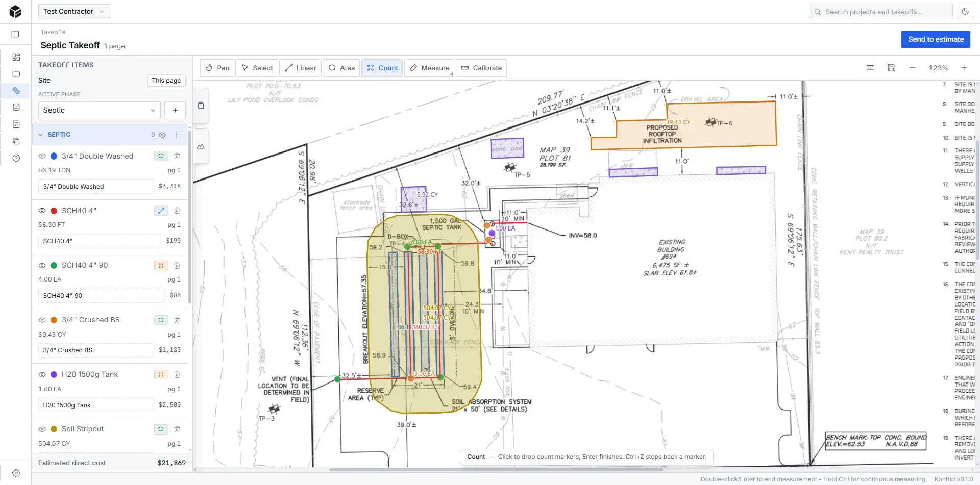Open the projects folder icon
The image size is (980, 485).
pyautogui.click(x=16, y=74)
